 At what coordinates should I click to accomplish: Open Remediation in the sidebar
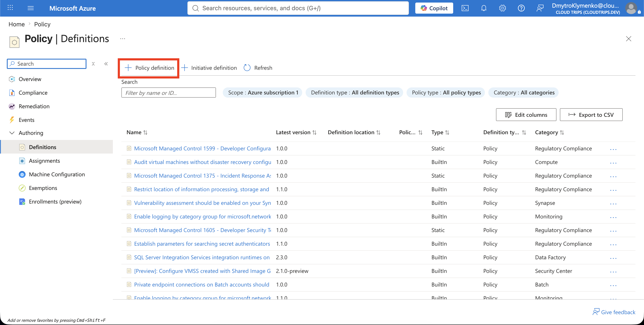coord(34,106)
